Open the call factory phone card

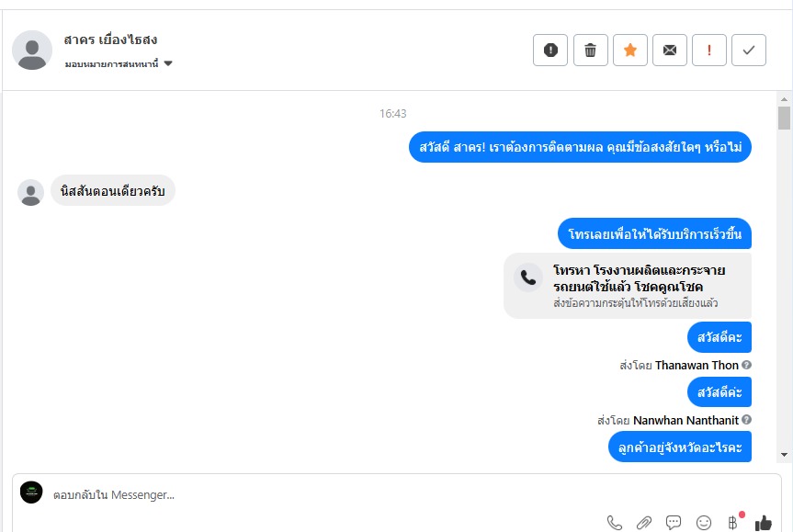click(627, 286)
